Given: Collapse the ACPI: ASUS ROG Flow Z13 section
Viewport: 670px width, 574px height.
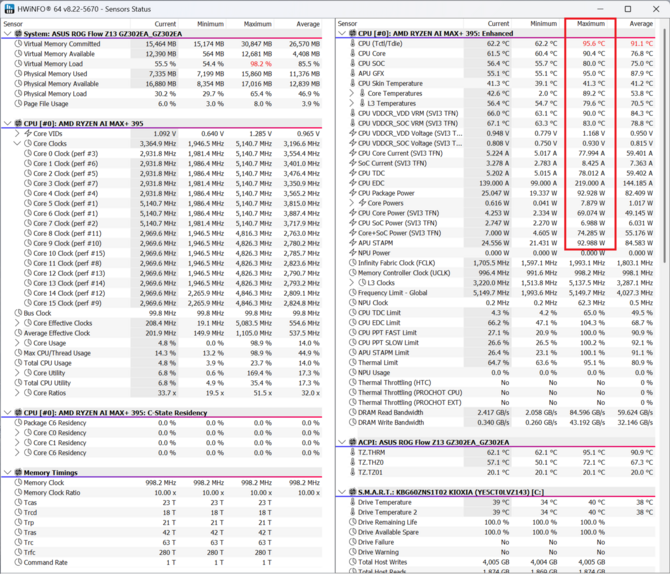Looking at the screenshot, I should click(342, 442).
